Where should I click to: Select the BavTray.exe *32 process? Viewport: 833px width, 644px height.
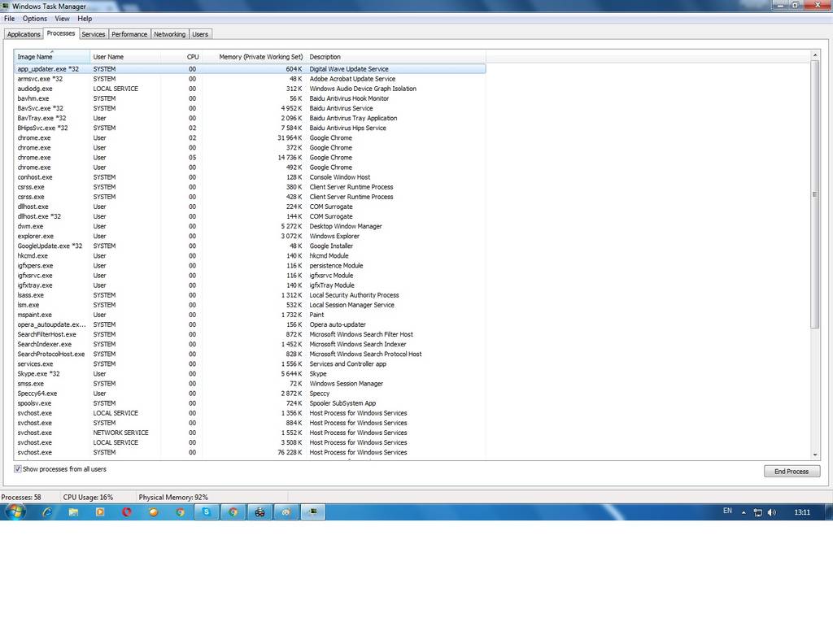point(250,118)
